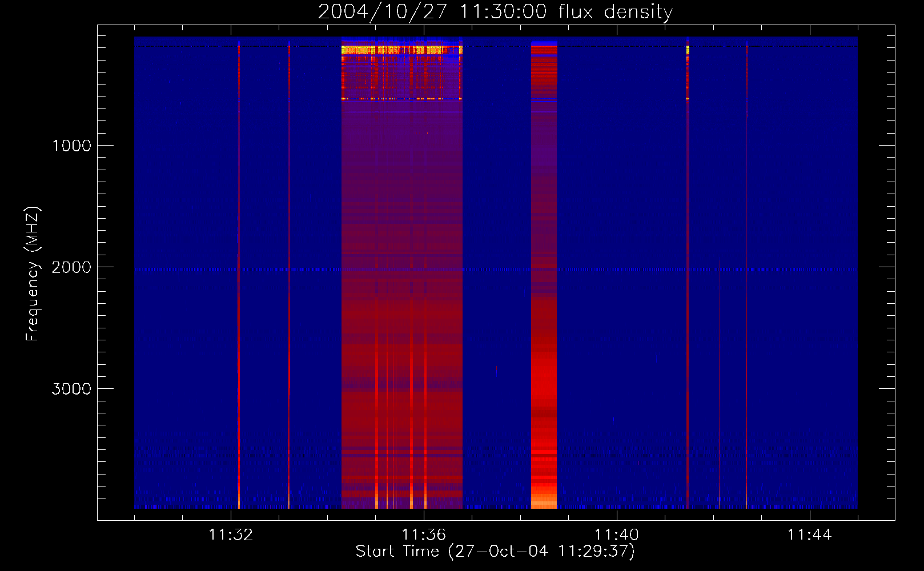The height and width of the screenshot is (571, 924).
Task: Click the wide red burst region around 11:35
Action: [x=401, y=274]
